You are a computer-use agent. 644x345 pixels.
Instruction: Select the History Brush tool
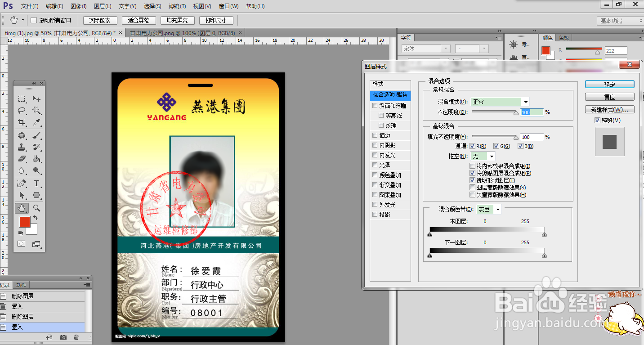pos(37,147)
